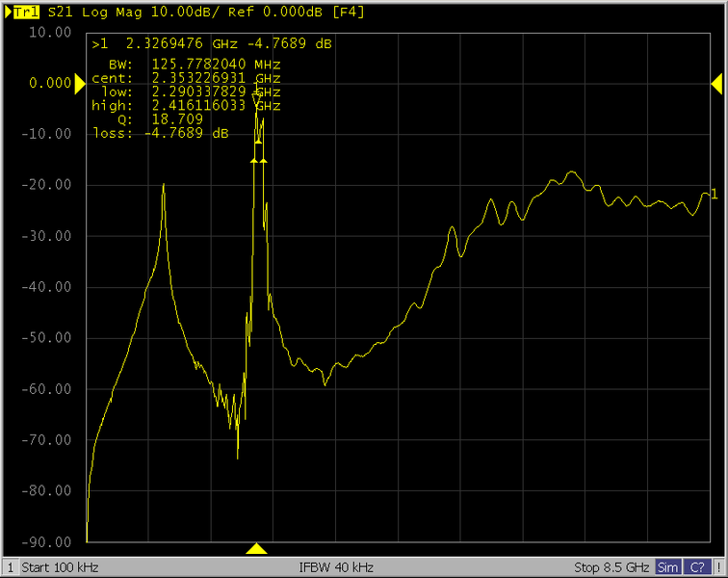The height and width of the screenshot is (578, 728).
Task: Click the left reference level triangle marker
Action: tap(80, 84)
